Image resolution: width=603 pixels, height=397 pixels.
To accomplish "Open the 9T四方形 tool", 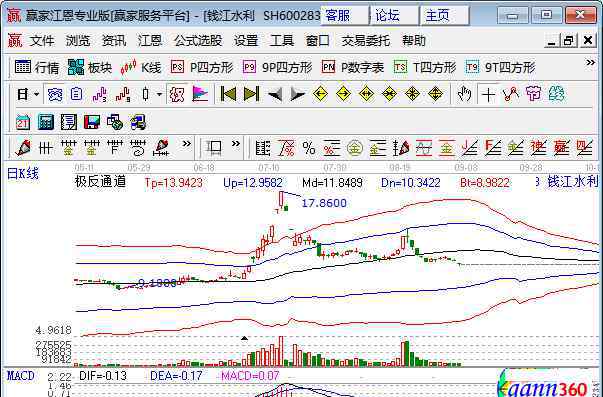I will pyautogui.click(x=500, y=67).
